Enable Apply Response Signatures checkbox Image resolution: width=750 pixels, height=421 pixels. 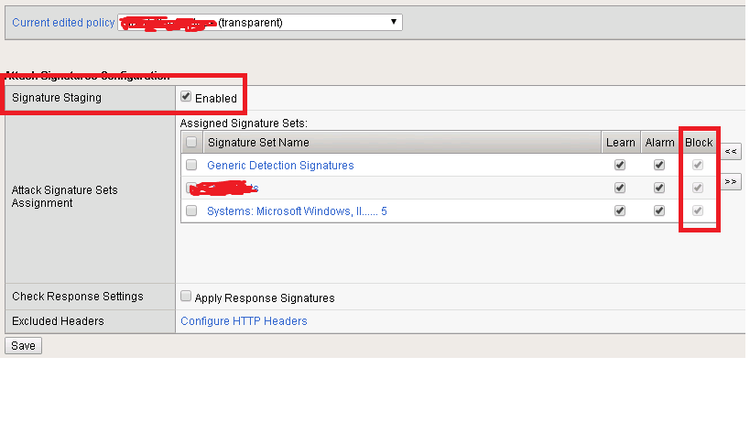186,297
